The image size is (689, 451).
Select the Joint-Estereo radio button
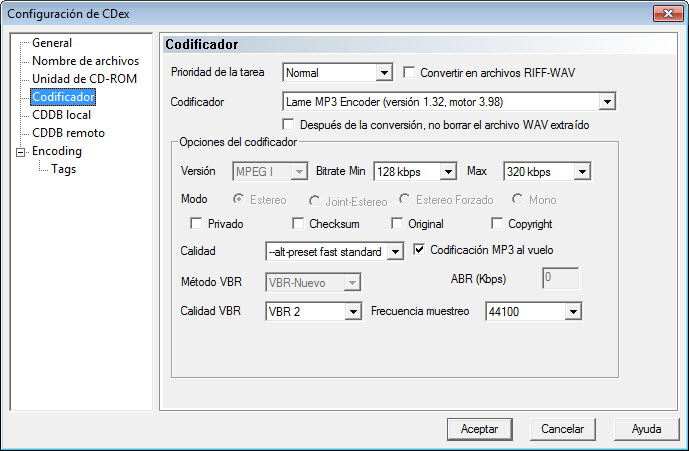click(314, 201)
